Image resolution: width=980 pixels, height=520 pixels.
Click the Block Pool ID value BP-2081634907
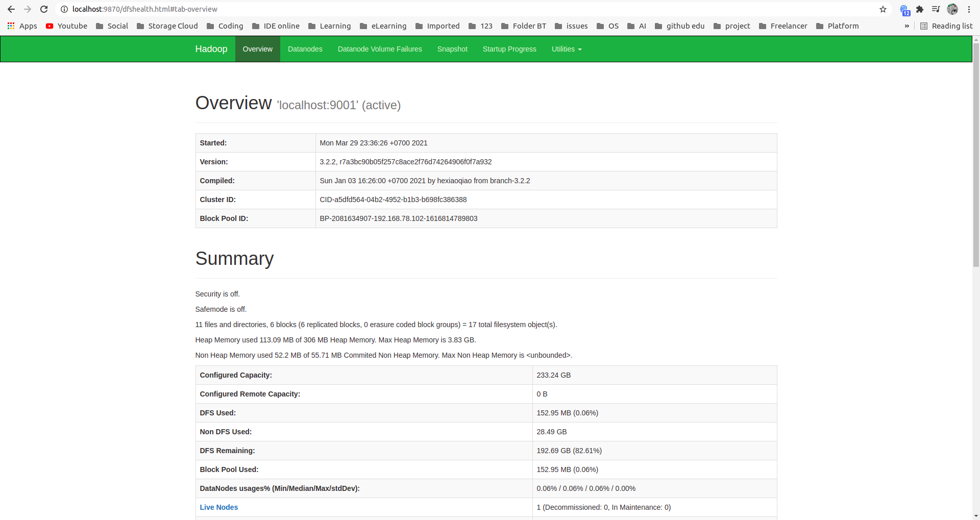399,218
